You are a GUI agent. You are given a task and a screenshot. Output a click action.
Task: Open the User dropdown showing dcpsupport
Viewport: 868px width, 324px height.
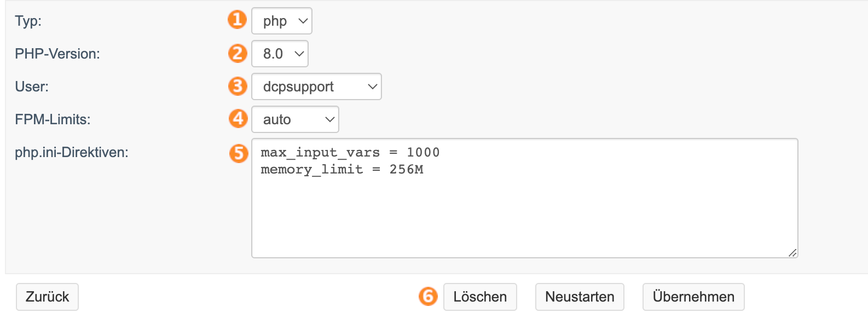tap(316, 86)
